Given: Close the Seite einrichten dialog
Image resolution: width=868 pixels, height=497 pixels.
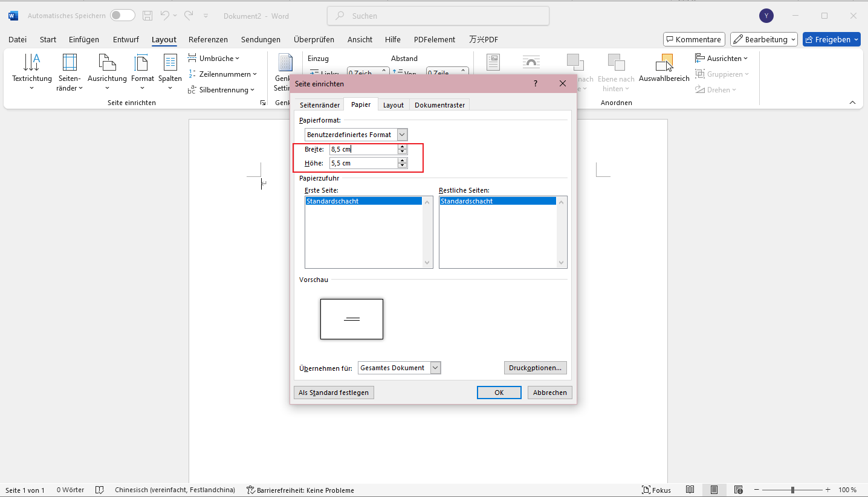Looking at the screenshot, I should click(563, 83).
